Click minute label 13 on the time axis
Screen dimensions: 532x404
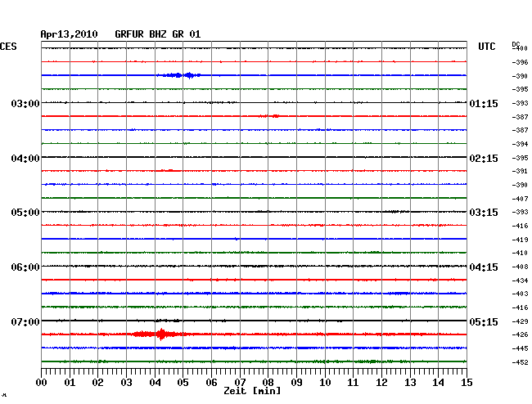click(x=410, y=383)
